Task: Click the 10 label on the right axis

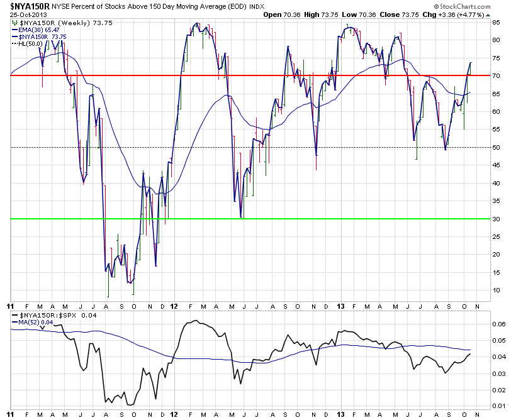Action: [x=496, y=290]
